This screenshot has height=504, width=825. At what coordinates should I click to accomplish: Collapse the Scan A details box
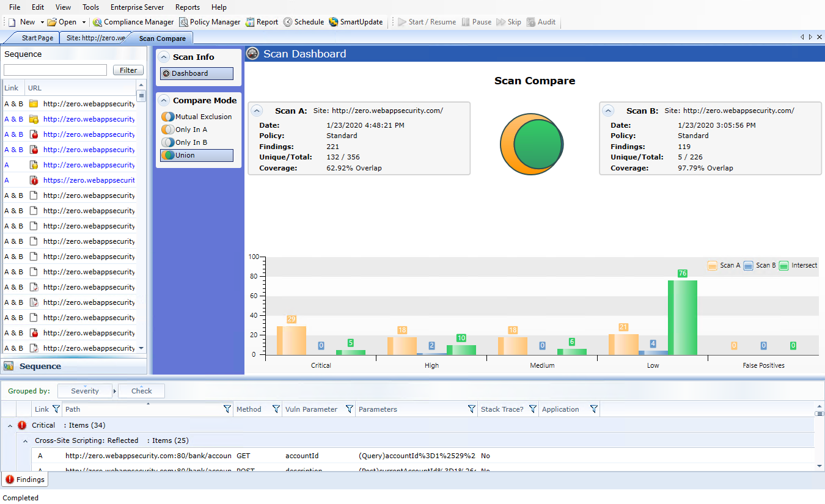pos(257,111)
